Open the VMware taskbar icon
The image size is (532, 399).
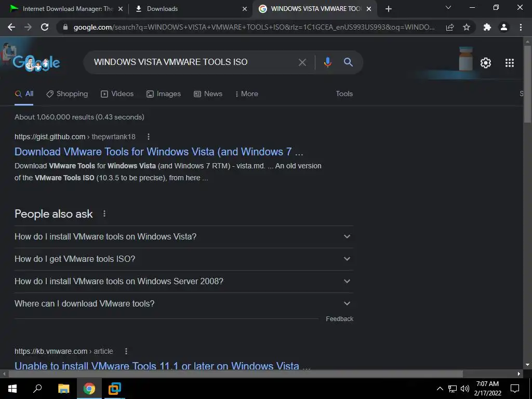click(x=115, y=389)
